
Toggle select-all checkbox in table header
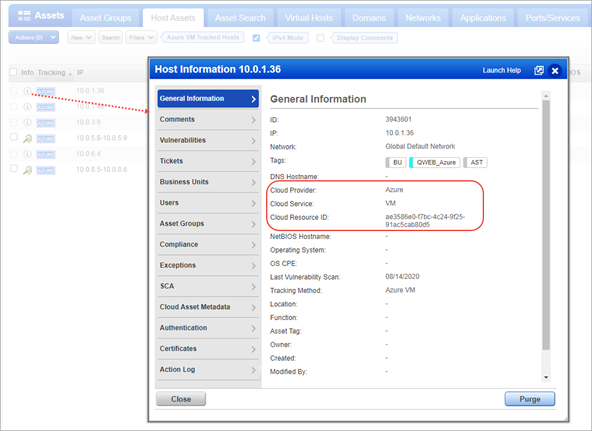pos(14,72)
